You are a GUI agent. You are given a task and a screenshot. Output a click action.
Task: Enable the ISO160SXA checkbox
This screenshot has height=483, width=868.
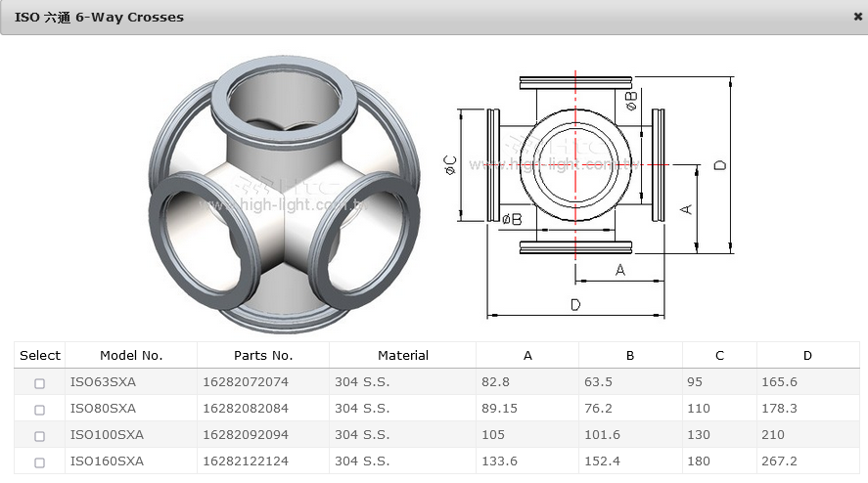click(x=40, y=462)
